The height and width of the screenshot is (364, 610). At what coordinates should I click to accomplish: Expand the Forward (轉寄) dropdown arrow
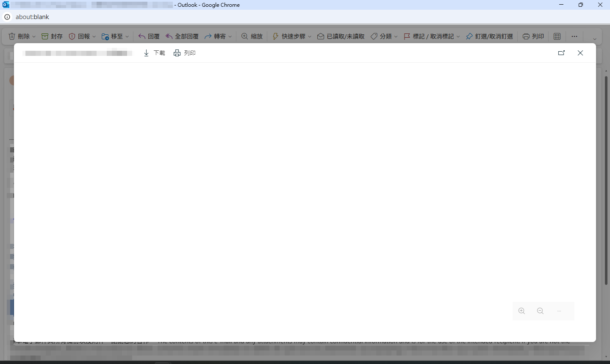coord(230,36)
